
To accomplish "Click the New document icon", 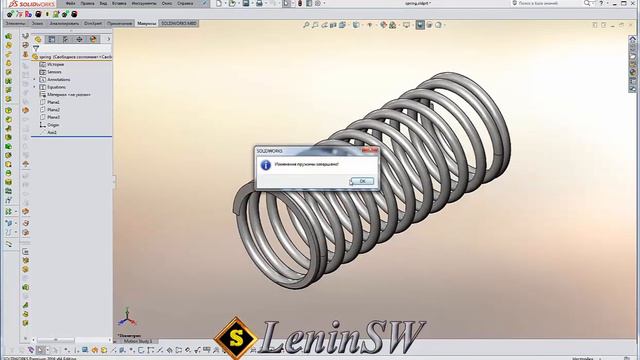I will coord(219,3).
